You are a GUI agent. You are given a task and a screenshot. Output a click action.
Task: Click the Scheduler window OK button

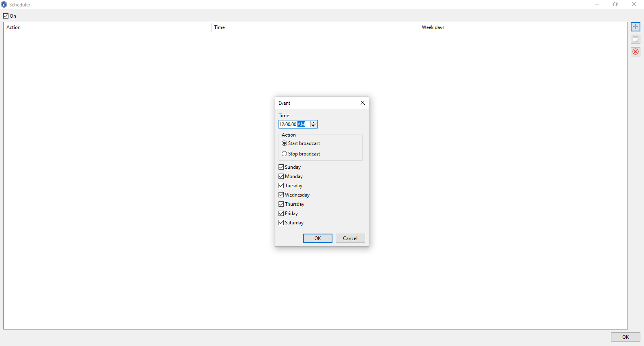(625, 337)
